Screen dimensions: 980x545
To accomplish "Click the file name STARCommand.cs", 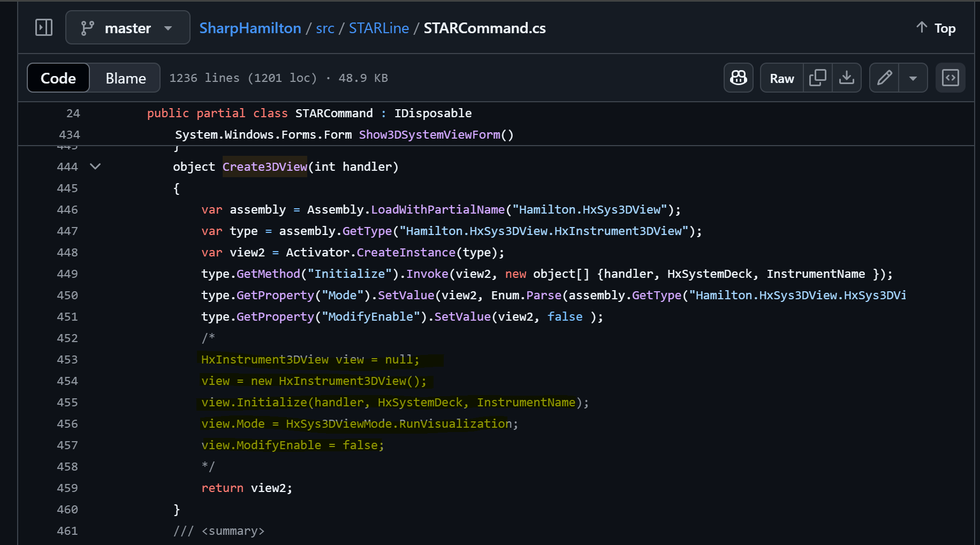I will click(x=485, y=28).
